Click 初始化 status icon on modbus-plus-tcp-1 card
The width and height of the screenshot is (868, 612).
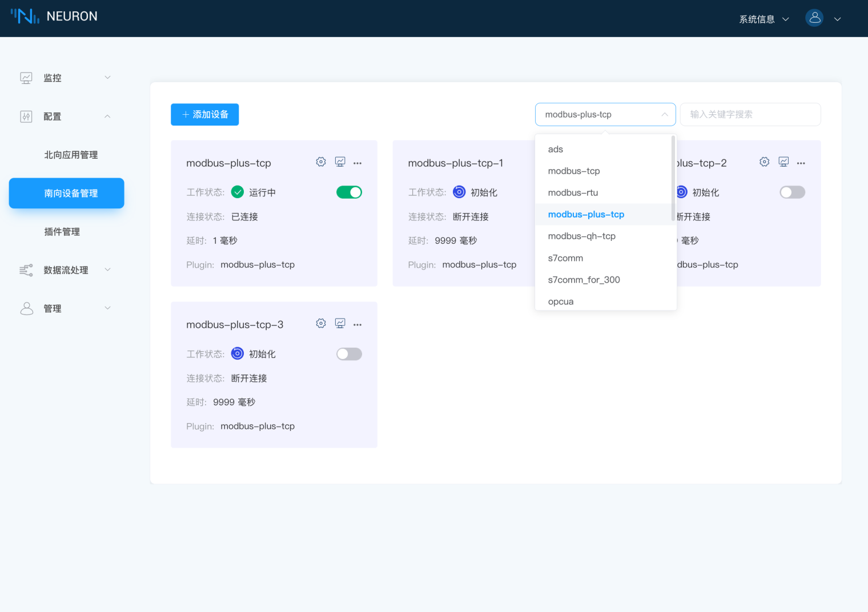point(459,192)
